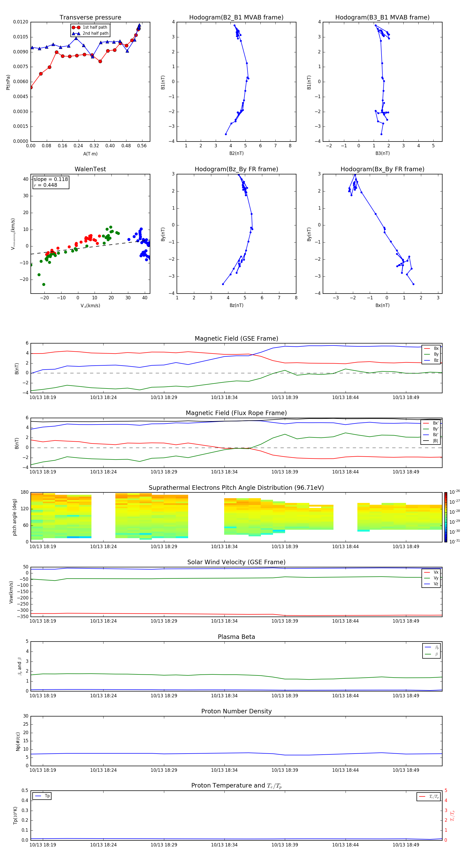Select the Bx' legend entry
473x868 pixels.
[x=431, y=423]
